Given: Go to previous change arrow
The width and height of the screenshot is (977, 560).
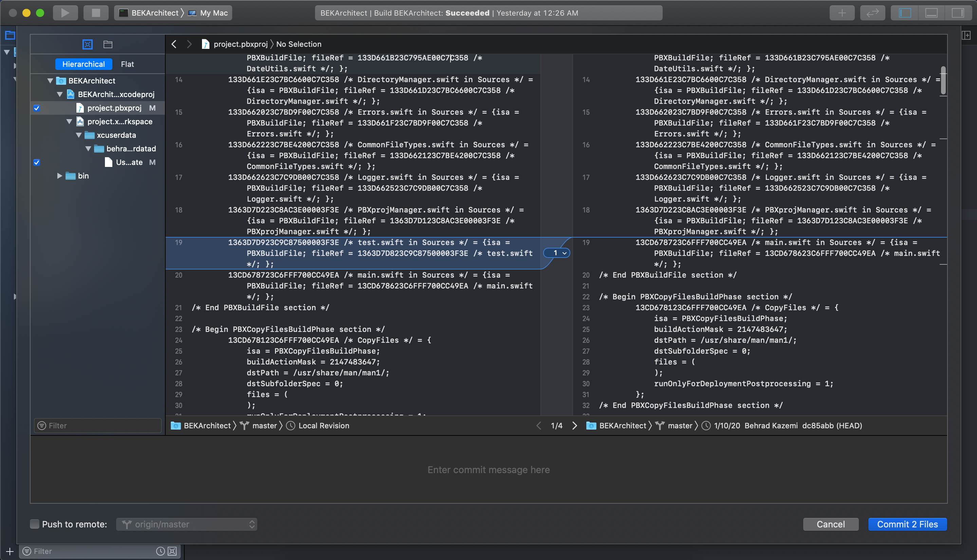Looking at the screenshot, I should click(538, 426).
